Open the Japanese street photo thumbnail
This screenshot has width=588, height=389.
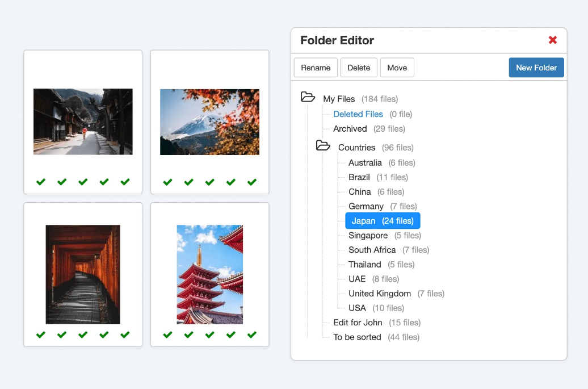tap(83, 122)
